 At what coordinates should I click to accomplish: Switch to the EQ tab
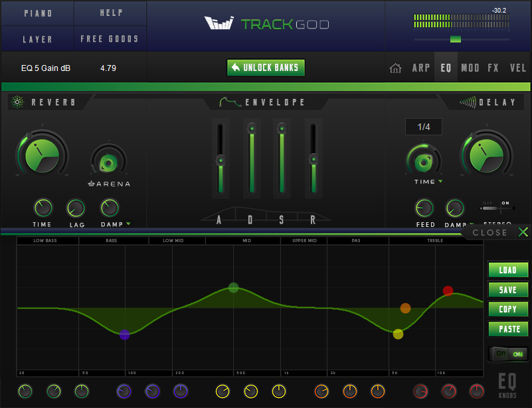[x=446, y=68]
